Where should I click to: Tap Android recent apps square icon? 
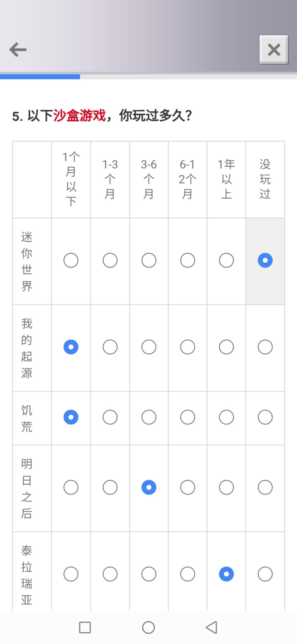(85, 627)
